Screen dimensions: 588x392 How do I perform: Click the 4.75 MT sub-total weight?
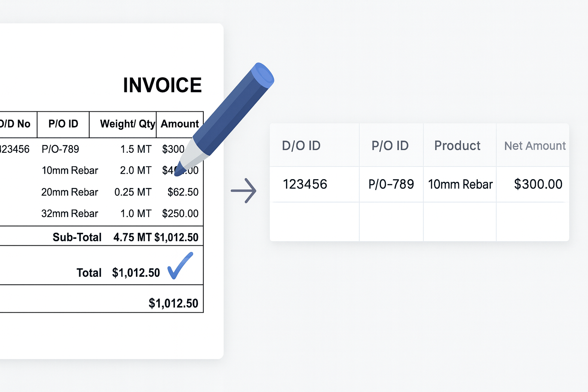click(x=132, y=237)
